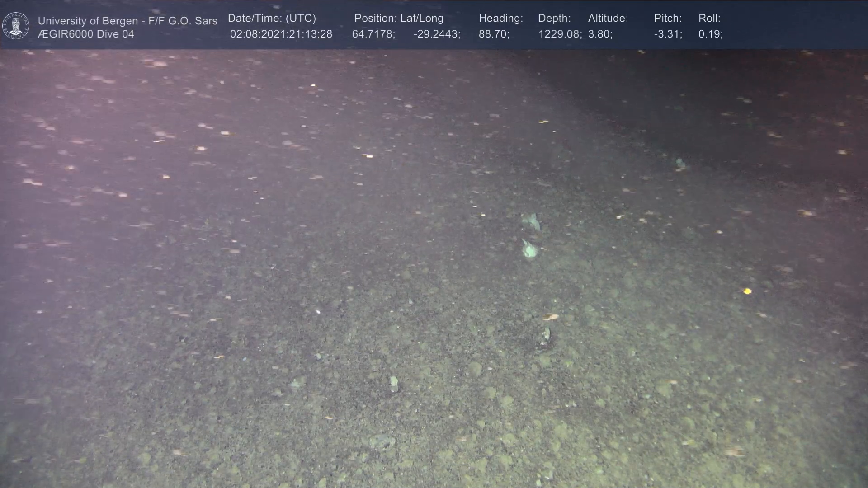Image resolution: width=868 pixels, height=488 pixels.
Task: Click the 'Position: Lat/Long' header
Action: tap(399, 19)
